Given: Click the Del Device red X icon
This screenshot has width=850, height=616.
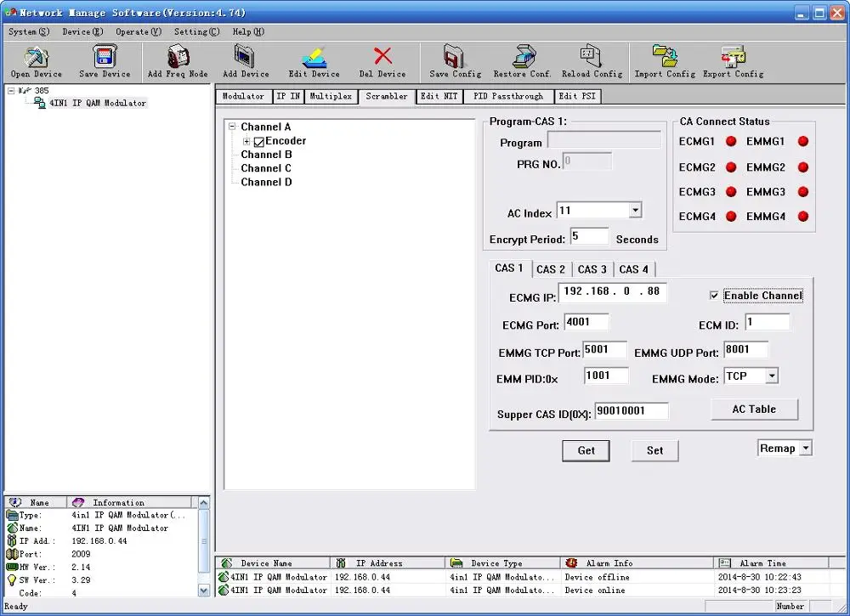Looking at the screenshot, I should tap(382, 57).
